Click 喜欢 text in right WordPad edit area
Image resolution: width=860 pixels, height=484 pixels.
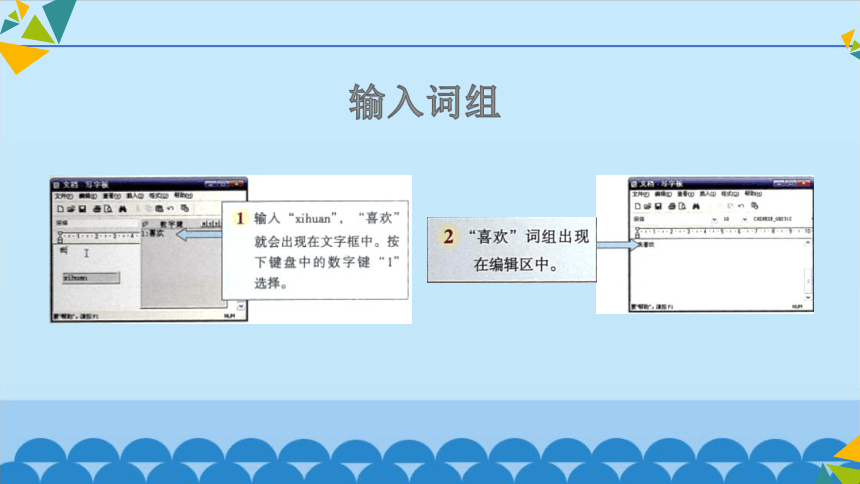647,245
